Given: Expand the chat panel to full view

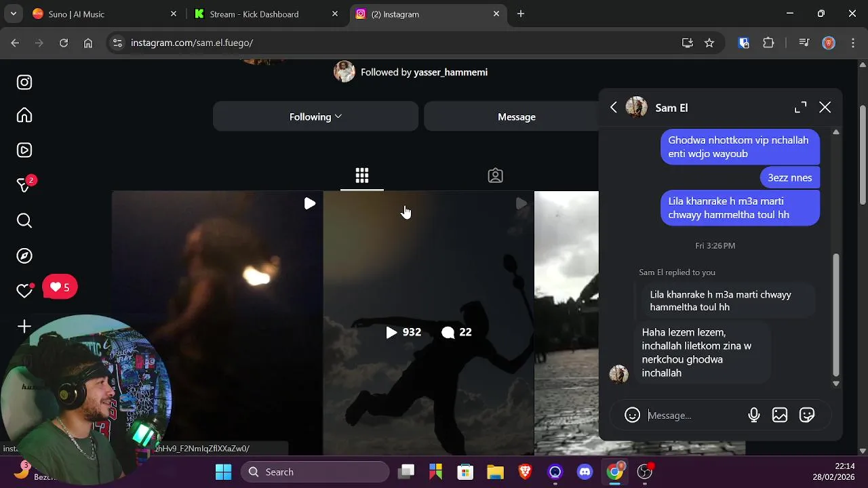Looking at the screenshot, I should [801, 107].
